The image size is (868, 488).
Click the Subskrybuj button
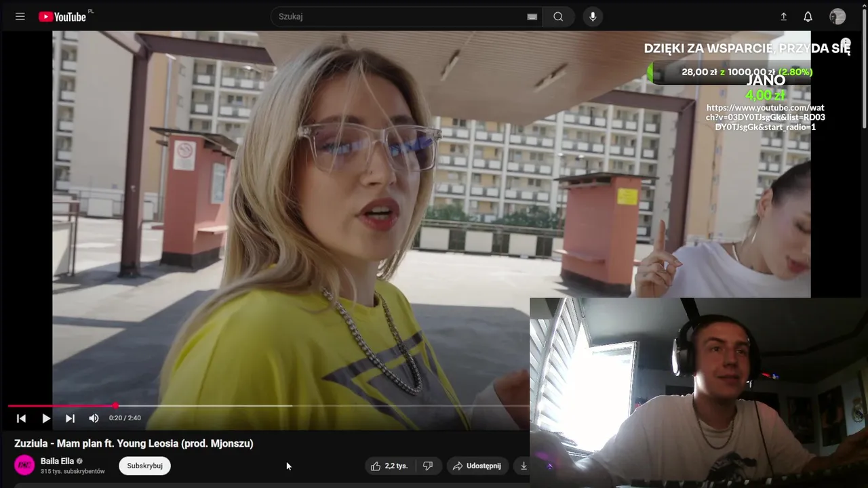click(144, 466)
